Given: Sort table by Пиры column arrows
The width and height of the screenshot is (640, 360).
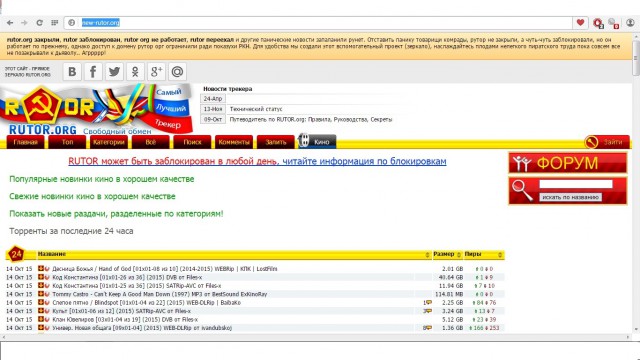Looking at the screenshot, I should (x=500, y=255).
